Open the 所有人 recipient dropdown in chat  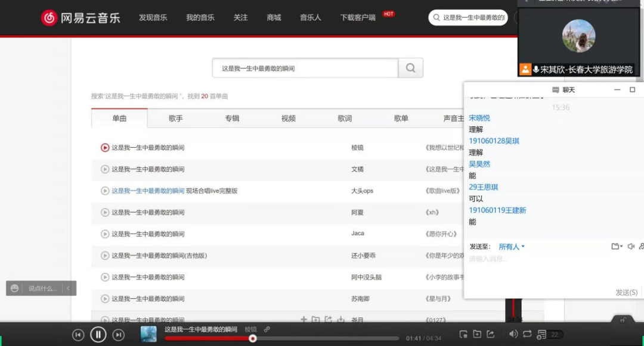point(512,247)
